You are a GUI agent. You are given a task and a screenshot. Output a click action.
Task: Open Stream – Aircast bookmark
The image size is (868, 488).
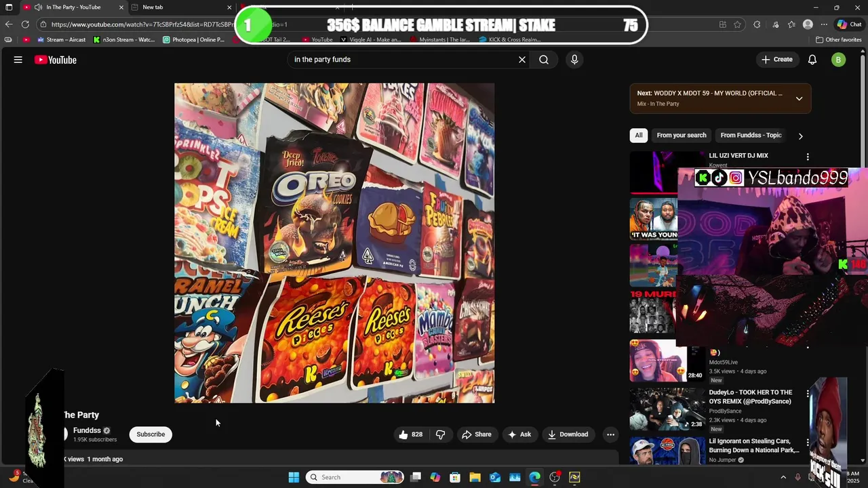(x=61, y=40)
